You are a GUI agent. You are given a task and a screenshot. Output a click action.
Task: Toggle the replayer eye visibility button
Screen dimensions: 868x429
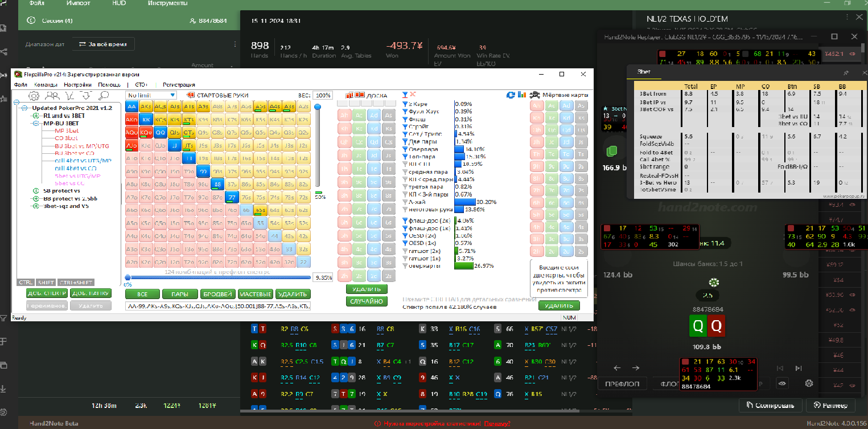(783, 383)
